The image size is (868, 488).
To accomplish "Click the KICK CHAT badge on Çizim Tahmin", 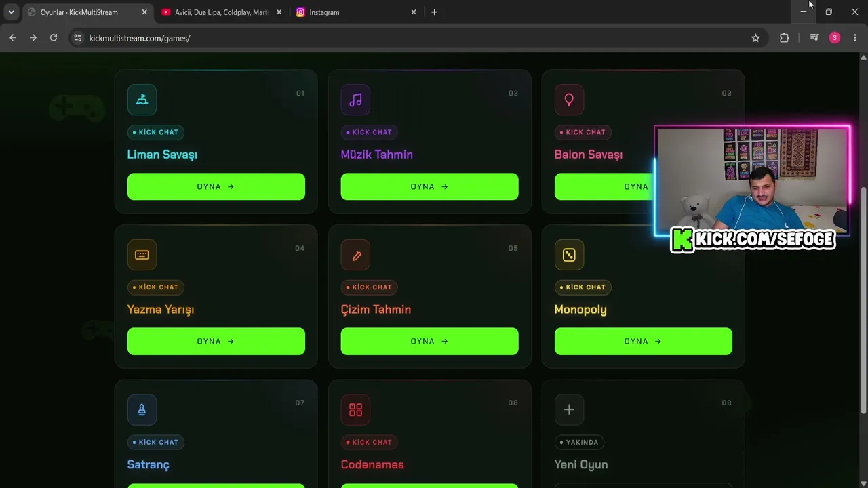I will coord(371,287).
